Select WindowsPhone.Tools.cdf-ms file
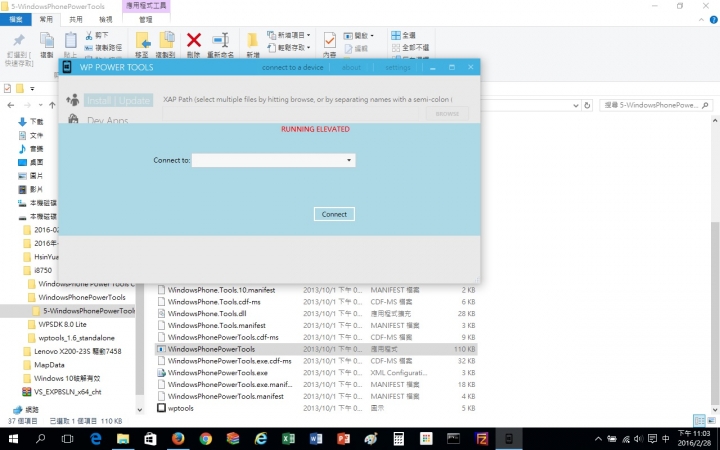720x450 pixels. [214, 302]
